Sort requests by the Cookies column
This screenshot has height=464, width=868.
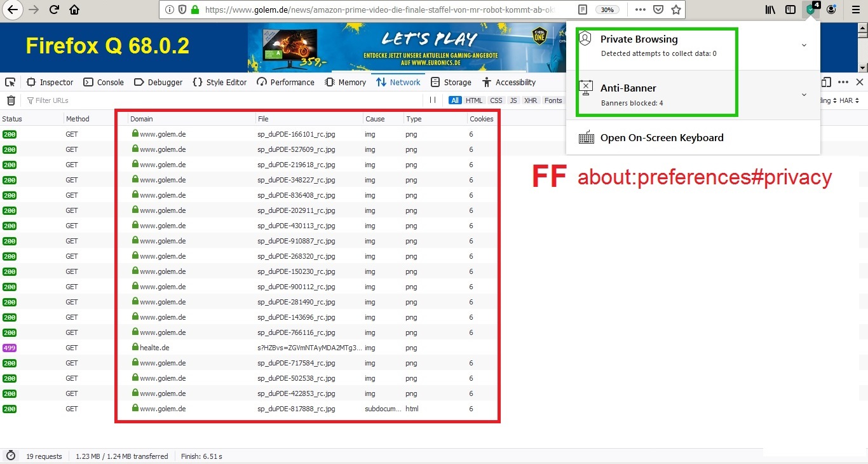point(482,119)
